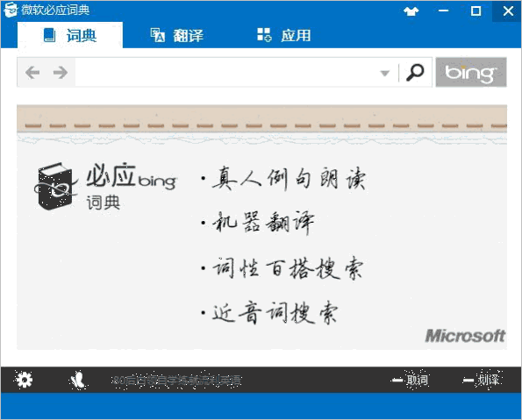Open the 应用 tab

(x=284, y=35)
